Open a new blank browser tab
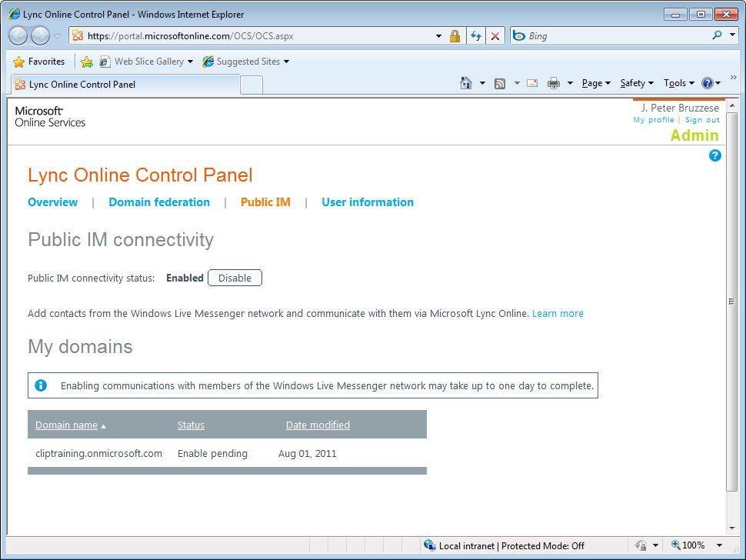This screenshot has height=560, width=746. 251,85
